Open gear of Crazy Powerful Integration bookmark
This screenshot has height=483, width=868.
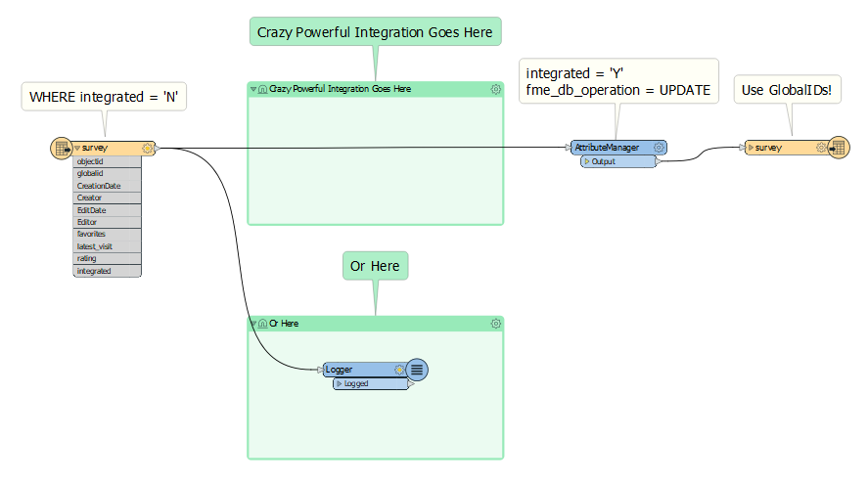point(496,89)
